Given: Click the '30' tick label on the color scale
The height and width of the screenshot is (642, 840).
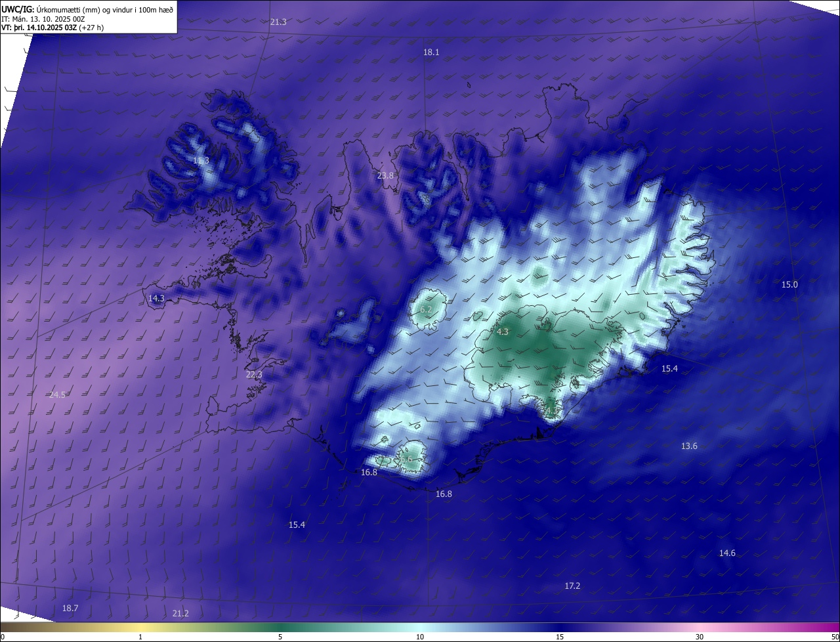Looking at the screenshot, I should pyautogui.click(x=700, y=637).
